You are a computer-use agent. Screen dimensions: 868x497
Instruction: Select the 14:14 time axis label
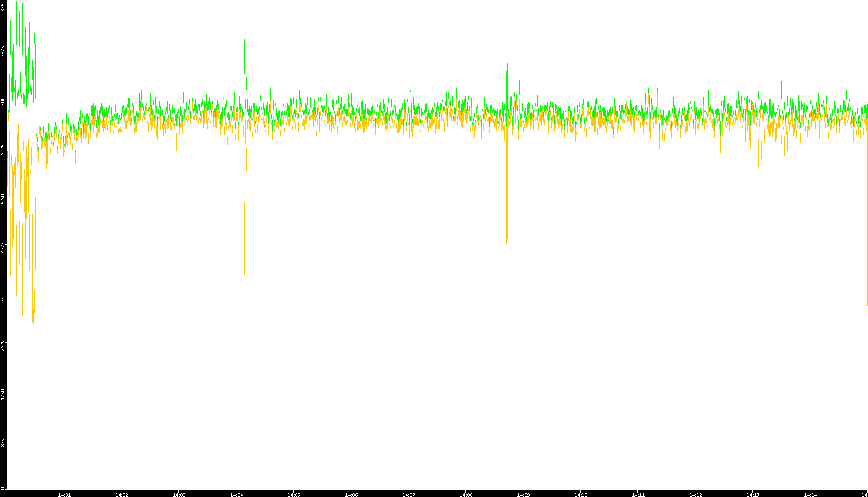click(x=810, y=495)
